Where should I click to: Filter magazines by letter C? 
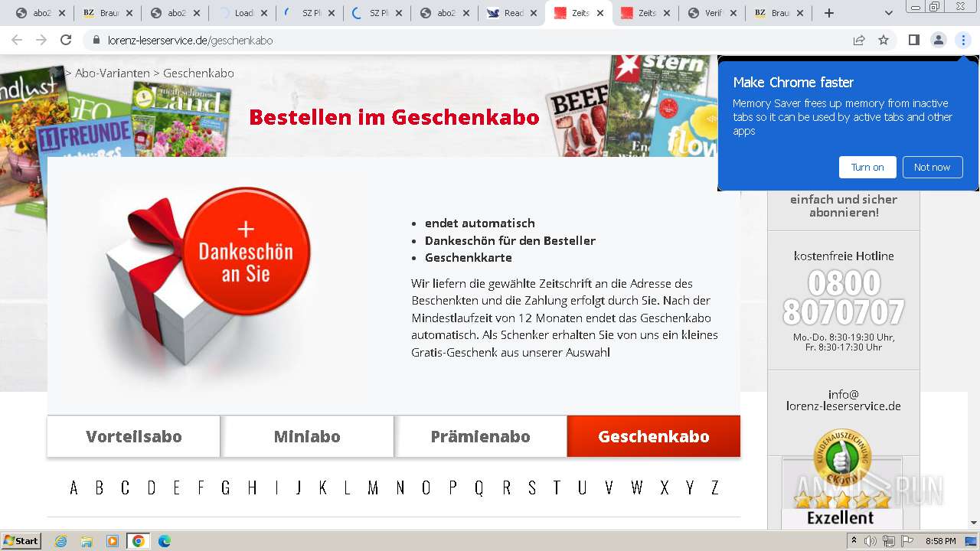125,487
